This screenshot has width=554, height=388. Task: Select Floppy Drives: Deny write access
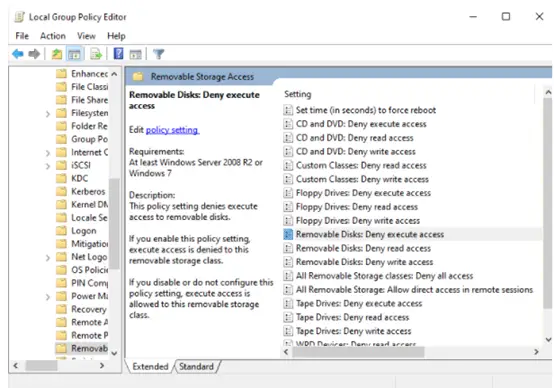[358, 221]
